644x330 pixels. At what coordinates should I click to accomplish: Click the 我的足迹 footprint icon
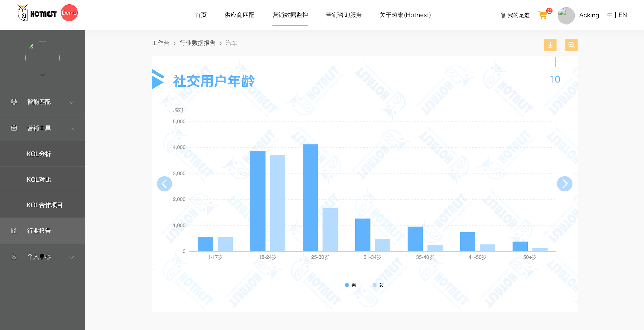(x=503, y=15)
